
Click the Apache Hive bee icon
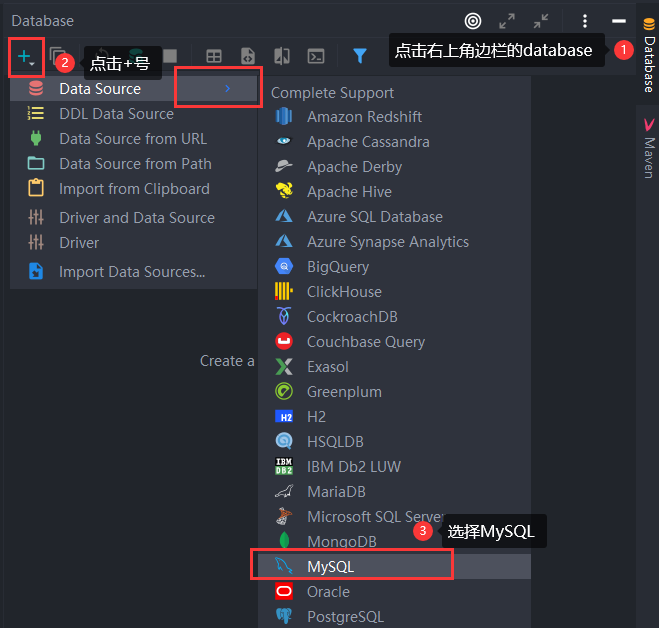click(x=284, y=191)
